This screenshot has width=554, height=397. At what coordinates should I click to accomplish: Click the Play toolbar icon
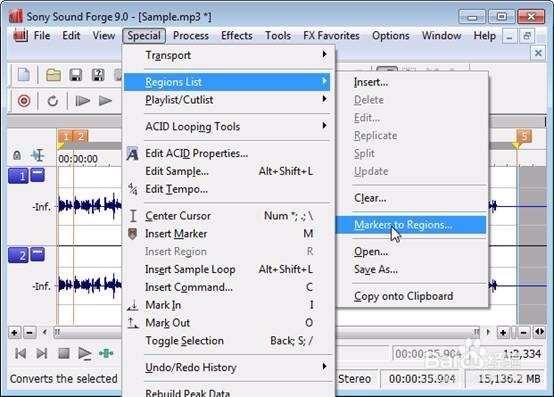point(105,101)
